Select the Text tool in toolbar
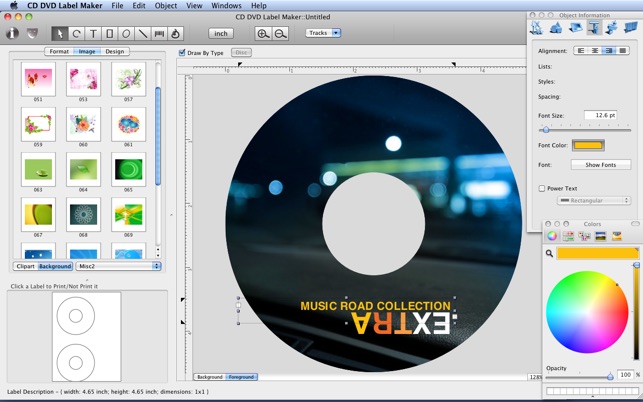This screenshot has height=402, width=643. (93, 34)
